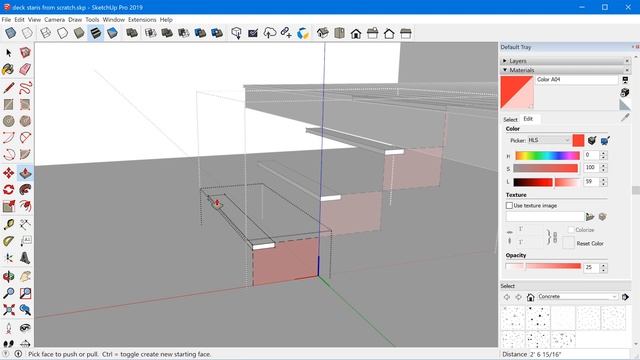Click the Saturation slider bar

tap(545, 168)
